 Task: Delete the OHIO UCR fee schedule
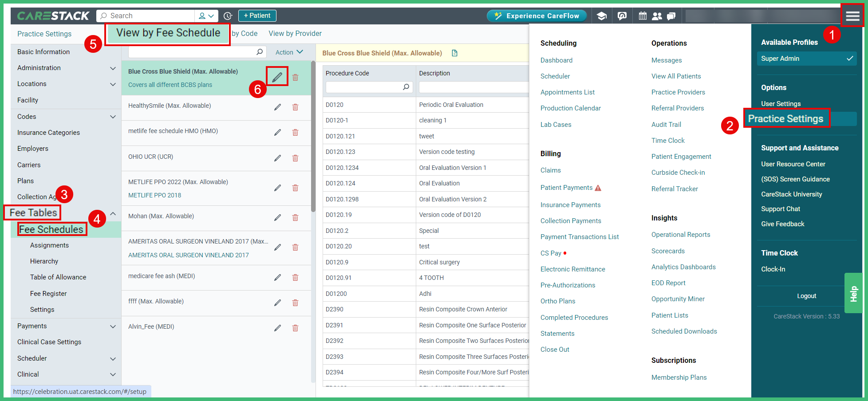[x=295, y=158]
